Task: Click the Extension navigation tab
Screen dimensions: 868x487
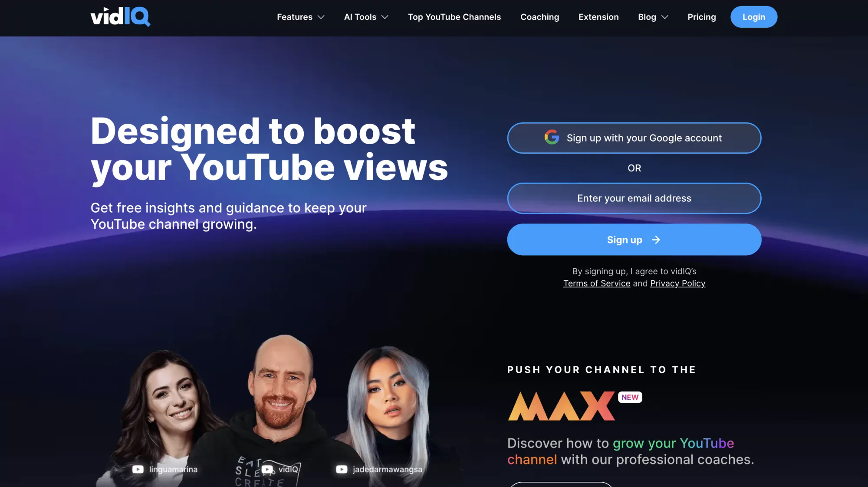Action: pyautogui.click(x=598, y=16)
